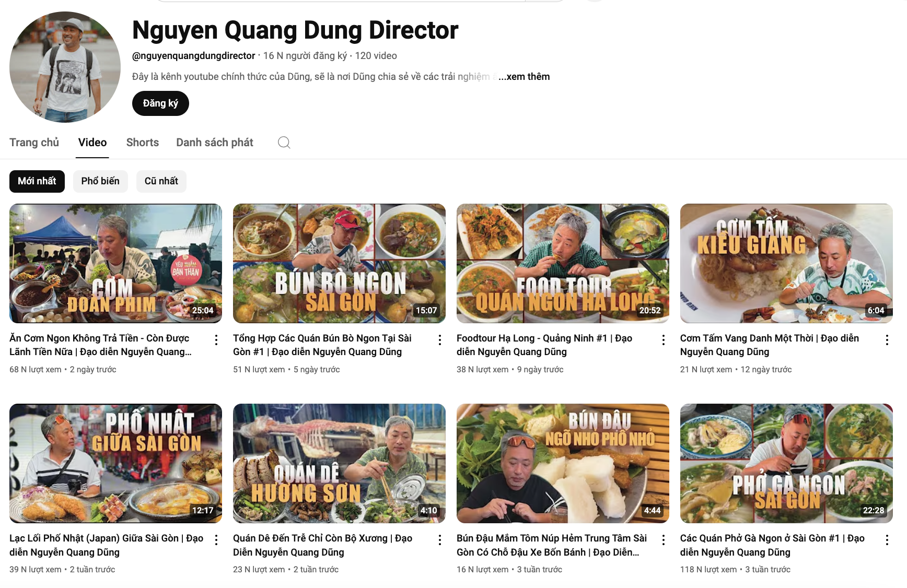Open three-dot menu for Foodtour Hạ Long video
This screenshot has width=907, height=588.
(664, 340)
